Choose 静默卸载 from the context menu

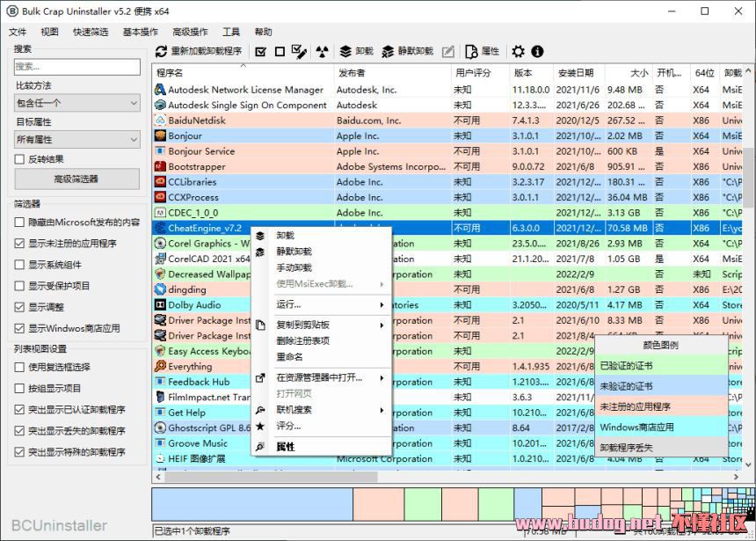pos(294,252)
